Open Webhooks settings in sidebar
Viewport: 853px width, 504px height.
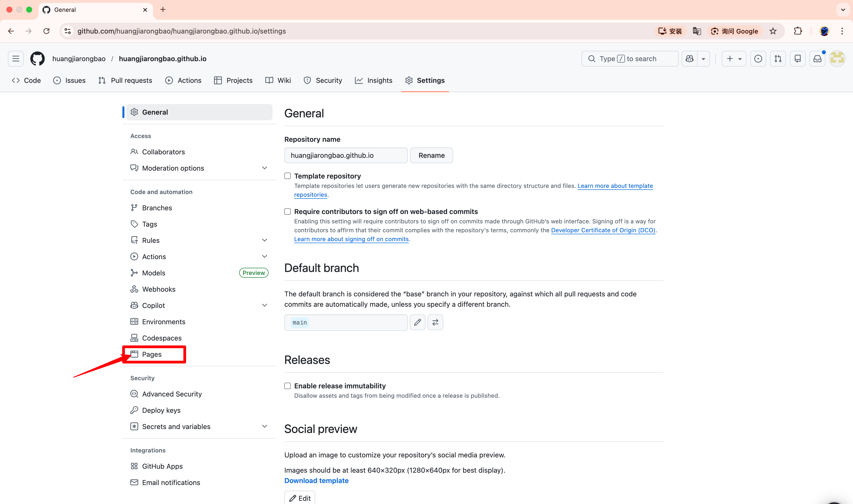click(x=199, y=289)
